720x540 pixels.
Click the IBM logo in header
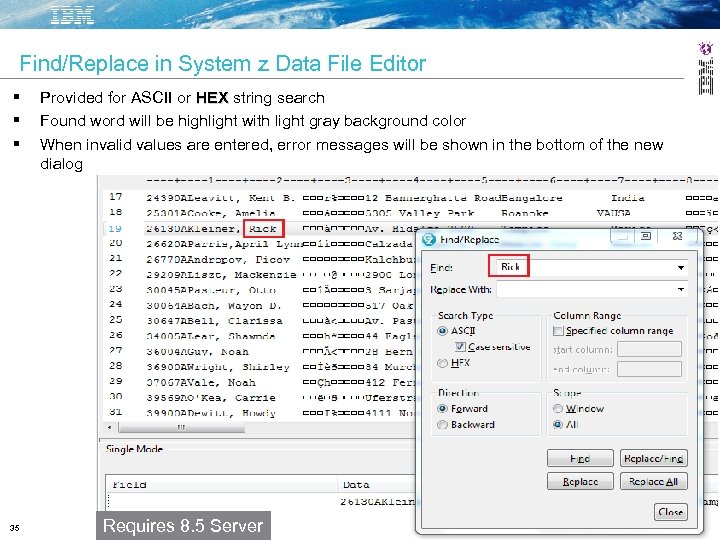[x=73, y=15]
